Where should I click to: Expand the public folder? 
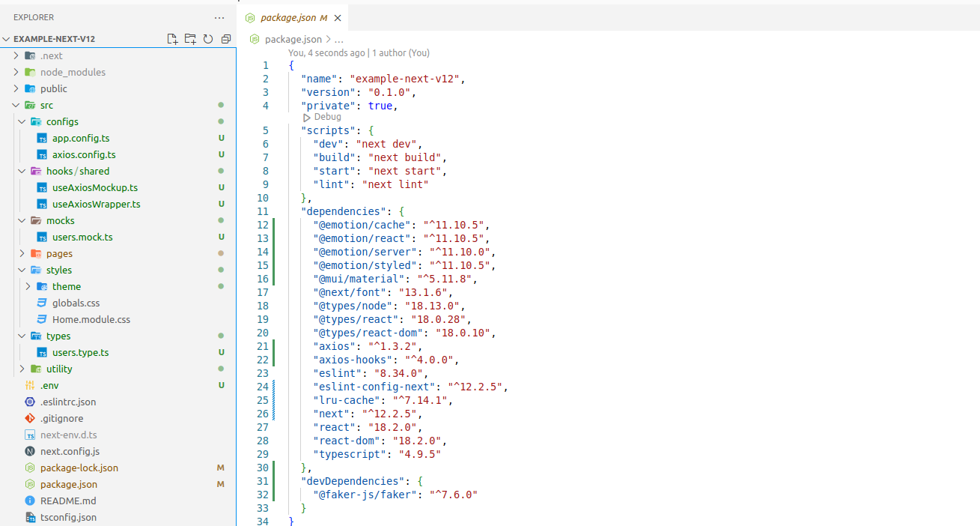coord(53,88)
